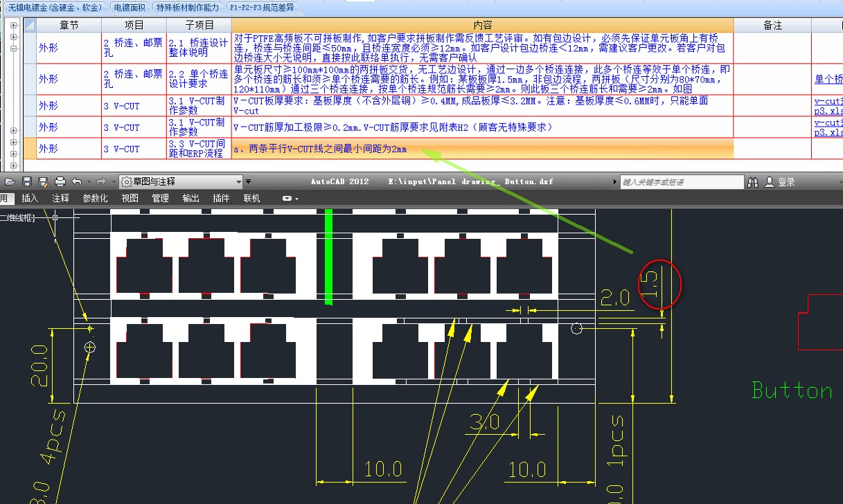This screenshot has height=504, width=843.
Task: Open the P1-P2-P3规范差异 tab
Action: pyautogui.click(x=262, y=8)
